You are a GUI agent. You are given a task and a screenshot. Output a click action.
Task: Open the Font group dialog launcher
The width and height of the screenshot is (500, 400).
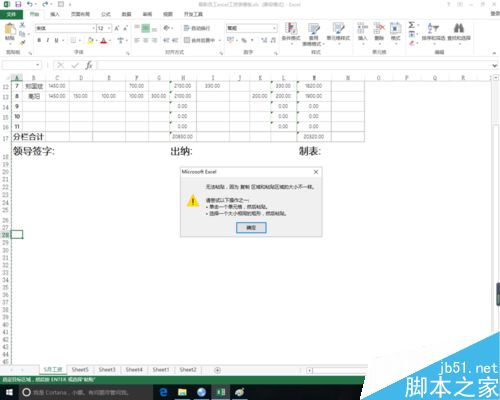(x=128, y=53)
